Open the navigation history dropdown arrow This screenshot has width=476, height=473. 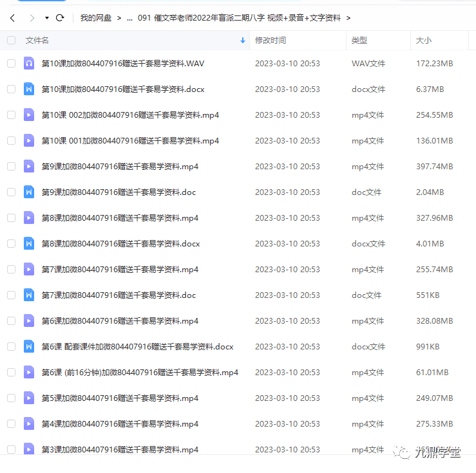coord(46,18)
